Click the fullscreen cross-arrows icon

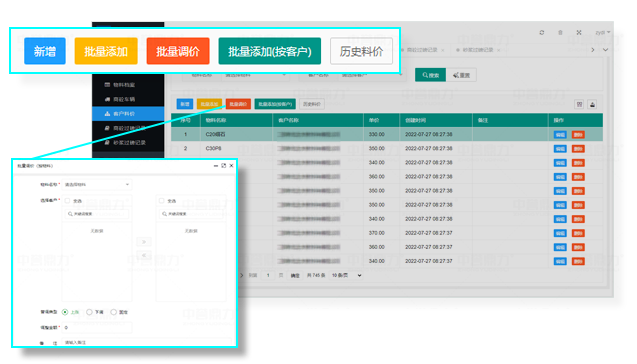click(x=579, y=32)
